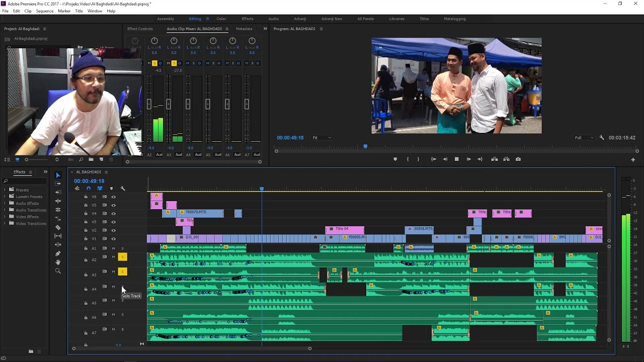Expand the Lumetri Presets folder
644x362 pixels.
[5, 197]
